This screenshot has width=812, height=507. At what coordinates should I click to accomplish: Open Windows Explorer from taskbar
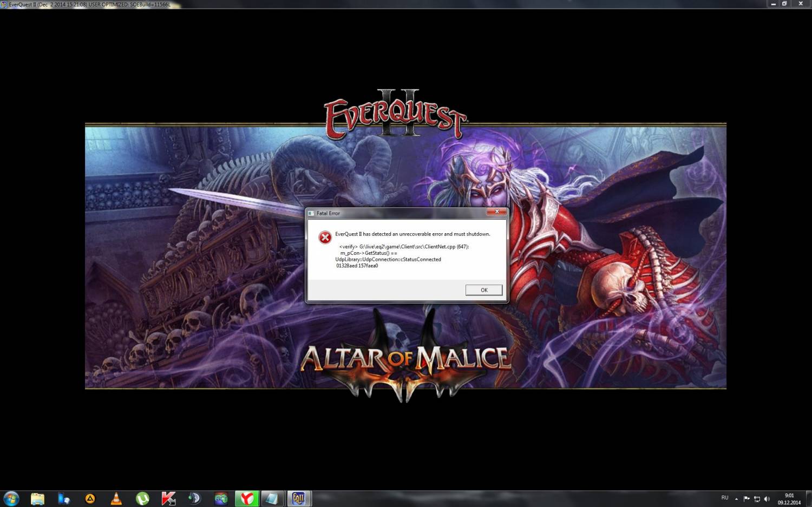click(x=37, y=498)
